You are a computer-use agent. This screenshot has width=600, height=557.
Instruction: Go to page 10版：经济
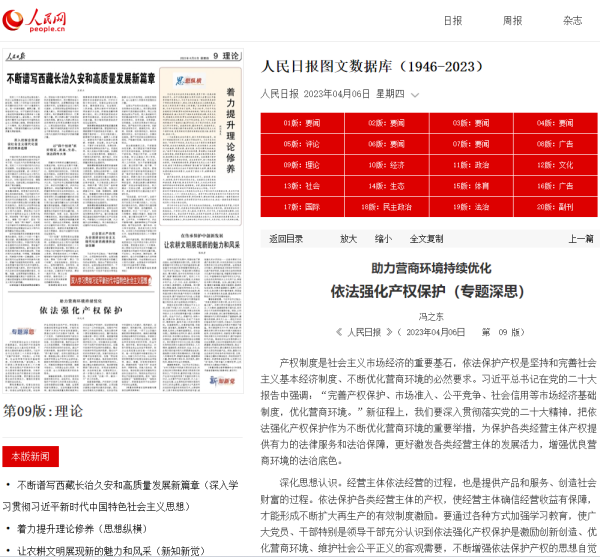pos(386,165)
